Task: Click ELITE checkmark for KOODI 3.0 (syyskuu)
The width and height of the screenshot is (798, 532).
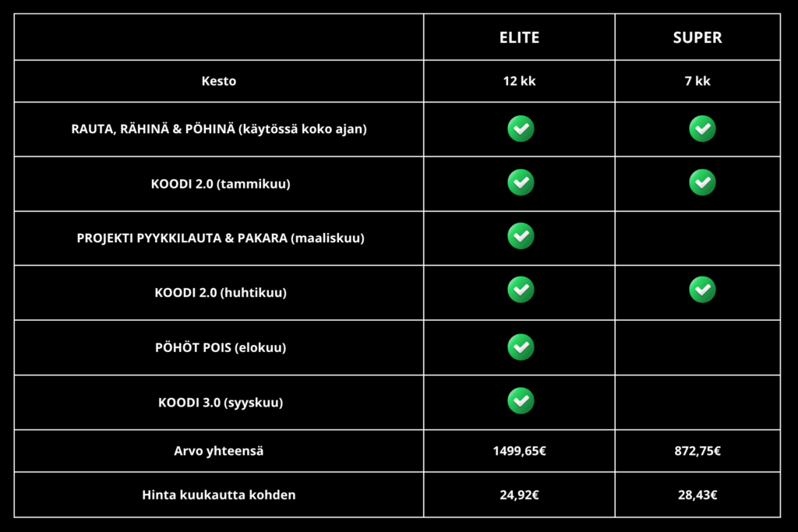Action: coord(521,401)
